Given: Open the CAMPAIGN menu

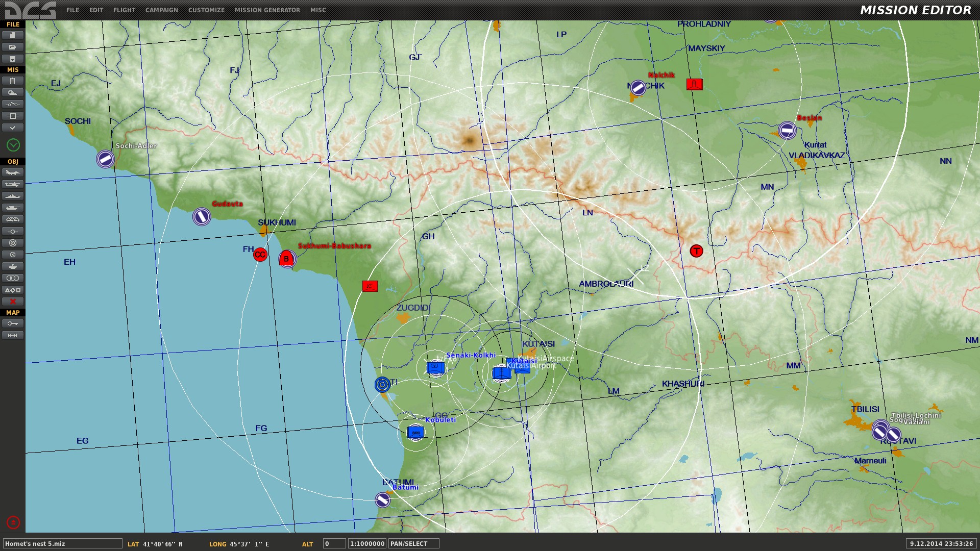Looking at the screenshot, I should click(161, 10).
